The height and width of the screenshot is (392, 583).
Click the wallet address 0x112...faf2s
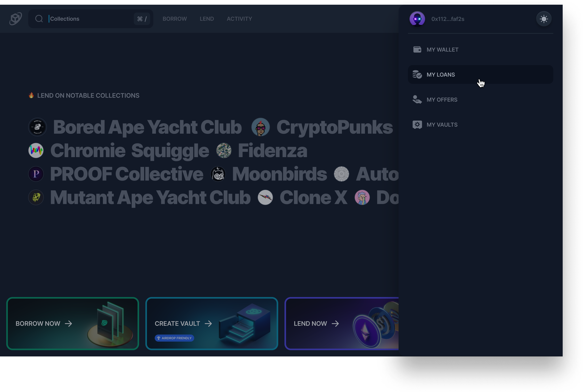[448, 19]
